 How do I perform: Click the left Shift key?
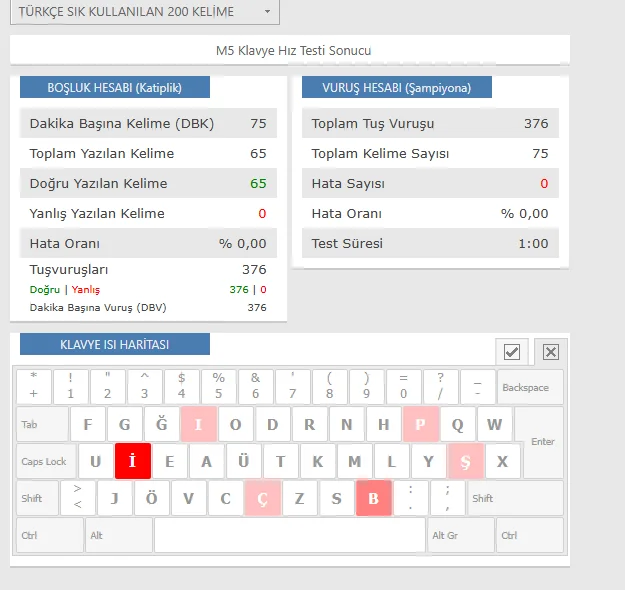pyautogui.click(x=37, y=498)
